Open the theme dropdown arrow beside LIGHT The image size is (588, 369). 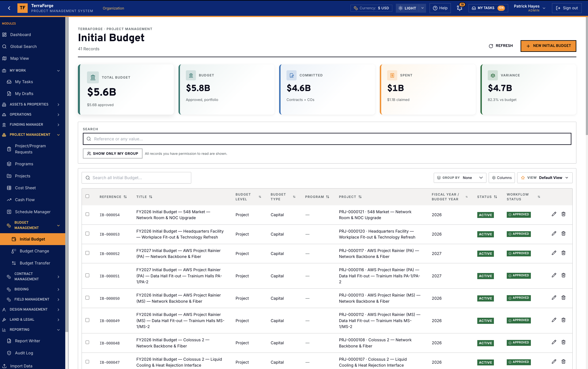(423, 8)
